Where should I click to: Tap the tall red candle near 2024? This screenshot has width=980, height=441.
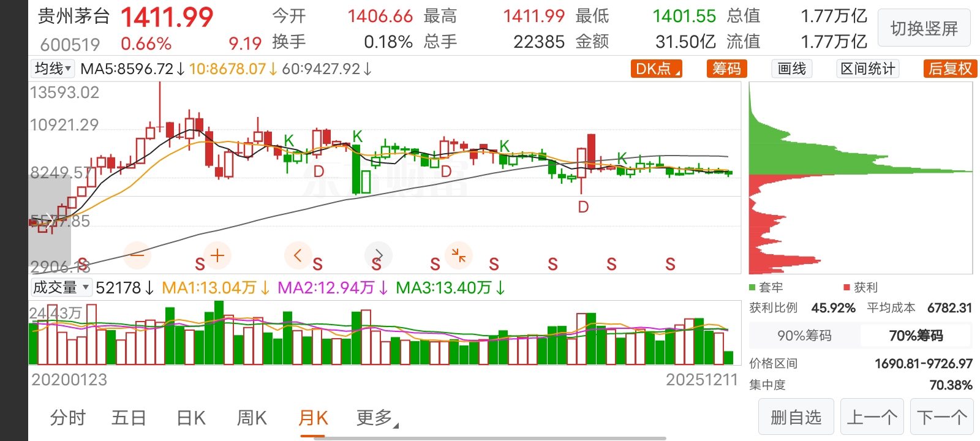tap(591, 151)
